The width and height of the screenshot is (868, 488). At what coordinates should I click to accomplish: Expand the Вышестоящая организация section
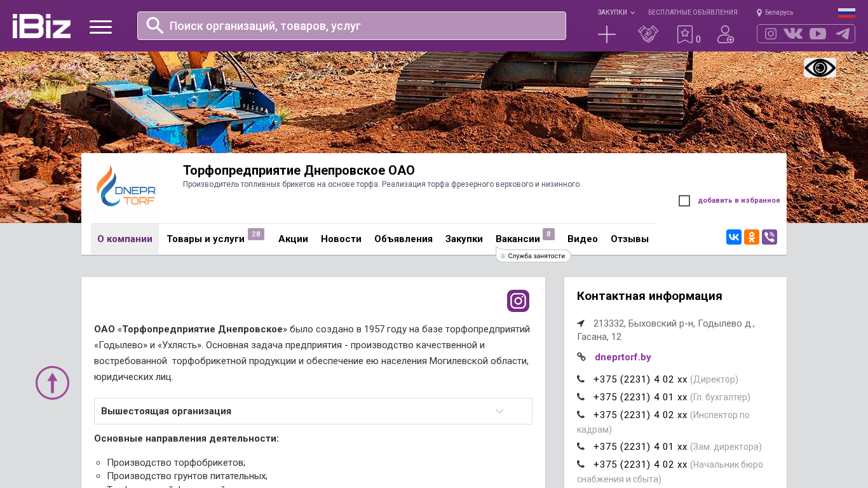pos(313,411)
